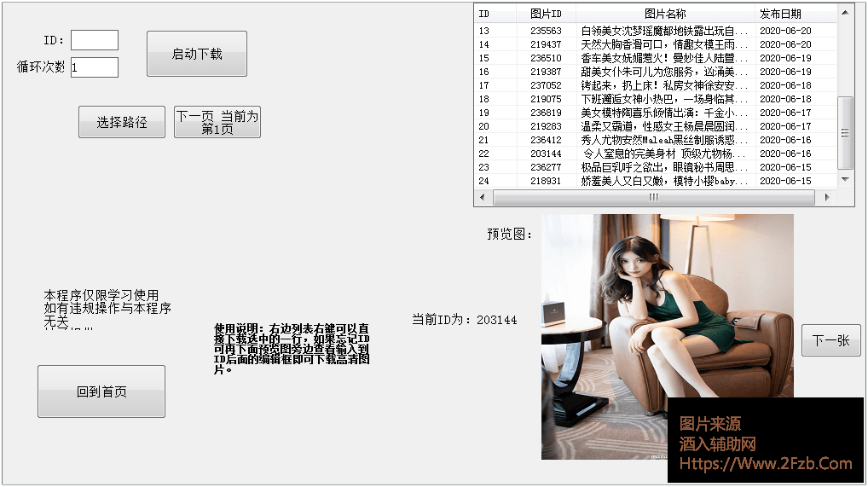Screen dimensions: 868x487
Task: Select row with image ID 219437
Action: click(656, 44)
